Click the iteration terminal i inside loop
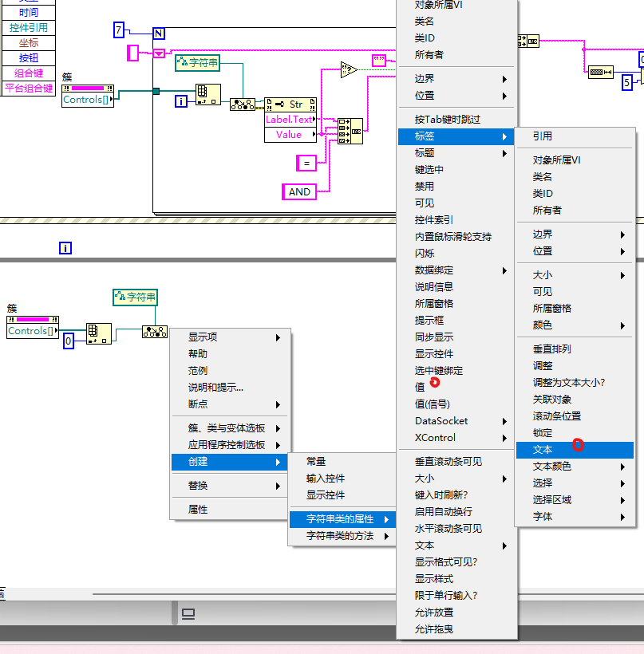Image resolution: width=644 pixels, height=654 pixels. (181, 101)
